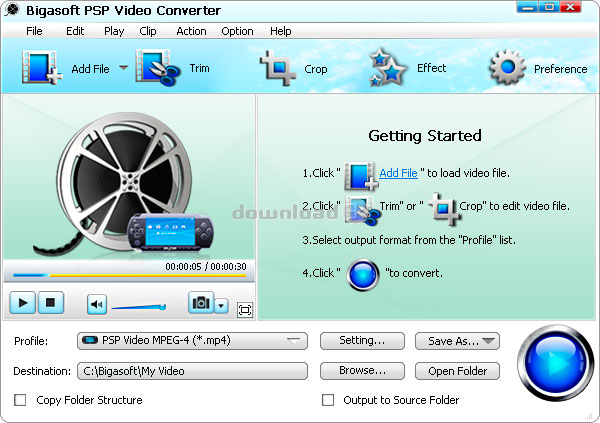Enable Output to Source Folder checkbox
Image resolution: width=600 pixels, height=423 pixels.
click(x=328, y=400)
